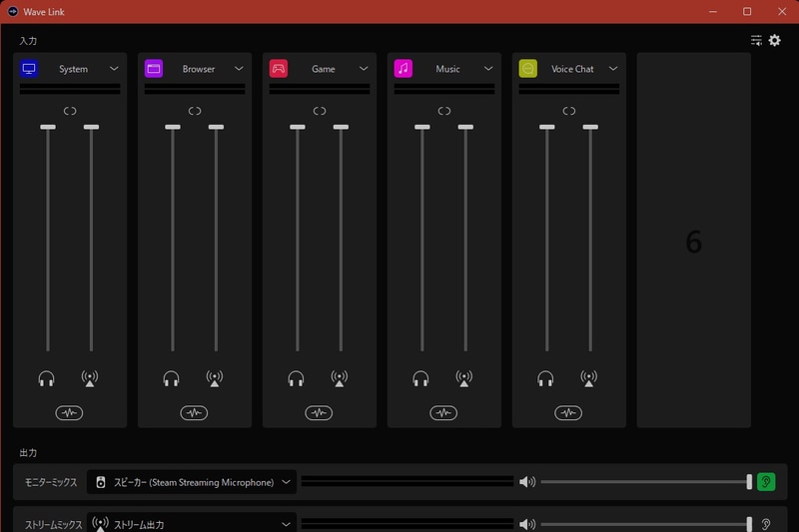Click the purple Browser channel icon

154,68
